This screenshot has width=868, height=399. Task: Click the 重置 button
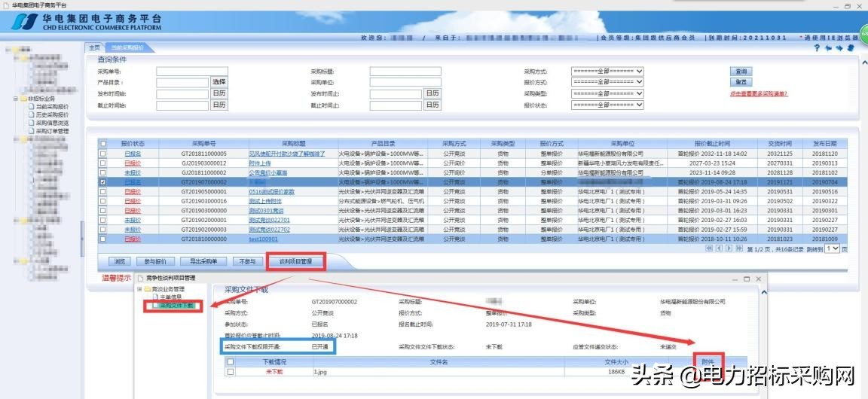point(741,82)
